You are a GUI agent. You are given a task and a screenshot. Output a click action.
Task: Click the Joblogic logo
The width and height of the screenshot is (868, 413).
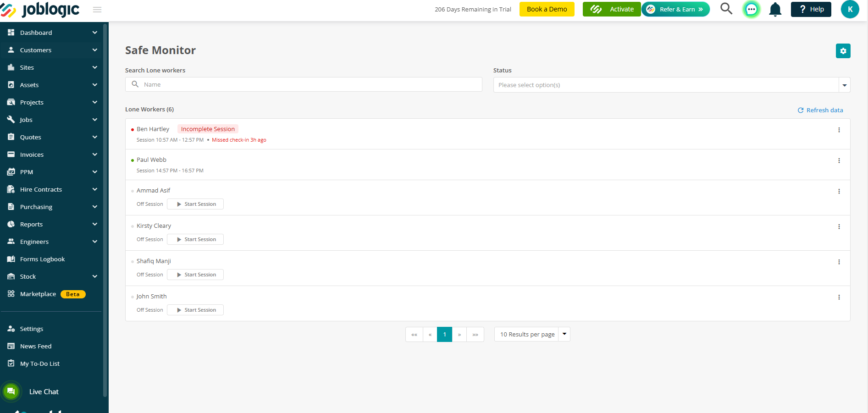pyautogui.click(x=40, y=9)
